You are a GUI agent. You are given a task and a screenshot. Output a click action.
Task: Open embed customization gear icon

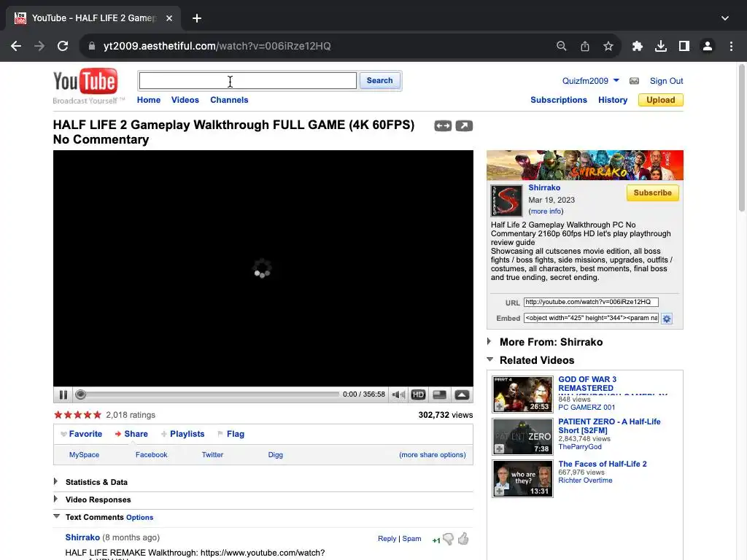pos(667,319)
